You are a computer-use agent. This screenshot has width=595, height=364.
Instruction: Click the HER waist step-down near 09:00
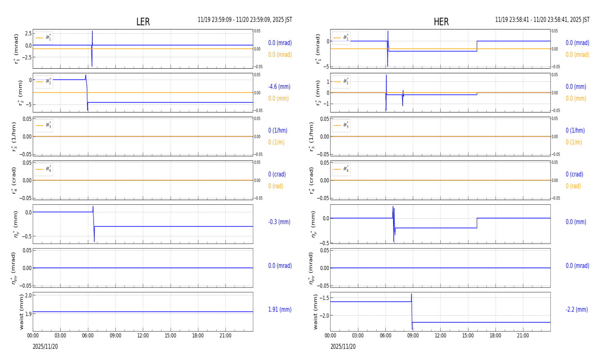coord(412,312)
